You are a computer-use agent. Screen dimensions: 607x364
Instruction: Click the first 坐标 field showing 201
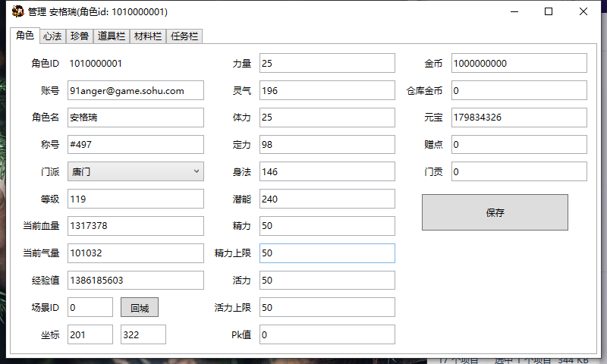[x=90, y=334]
